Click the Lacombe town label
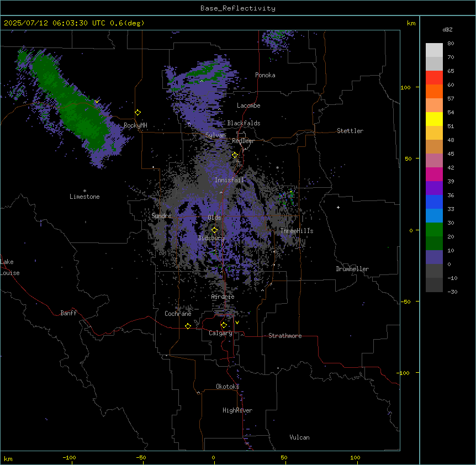Screen dimensions: 476x465 pos(248,105)
